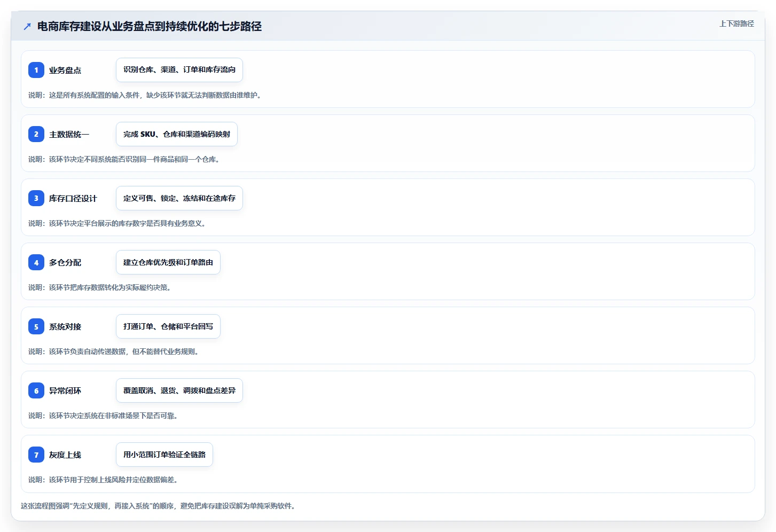
Task: Click step number badge 1
Action: pos(36,70)
